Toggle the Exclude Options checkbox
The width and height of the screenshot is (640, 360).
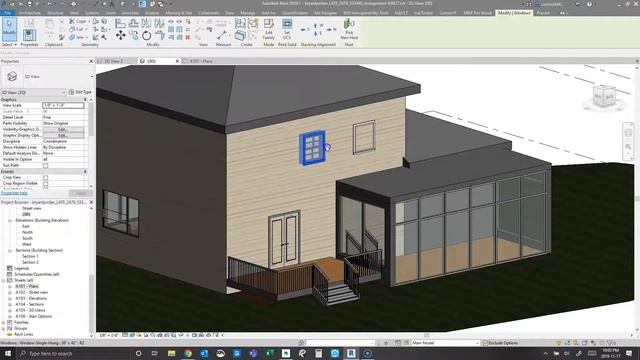click(x=485, y=343)
